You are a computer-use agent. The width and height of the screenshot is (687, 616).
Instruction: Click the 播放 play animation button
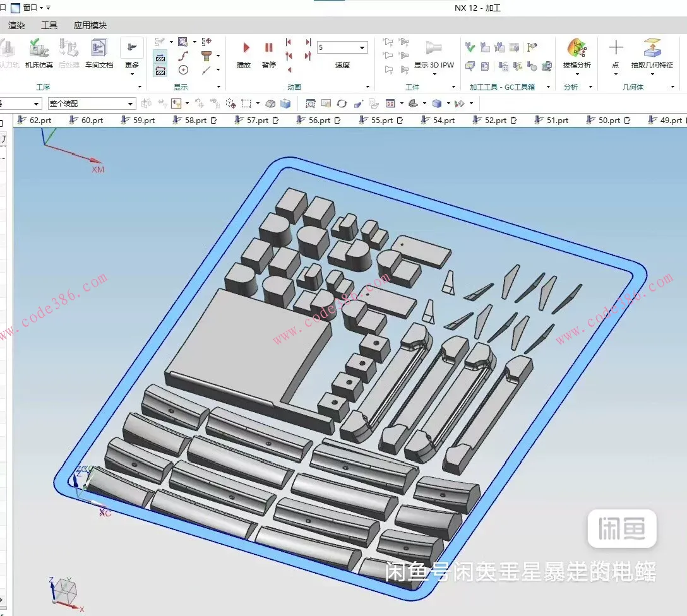(x=244, y=53)
